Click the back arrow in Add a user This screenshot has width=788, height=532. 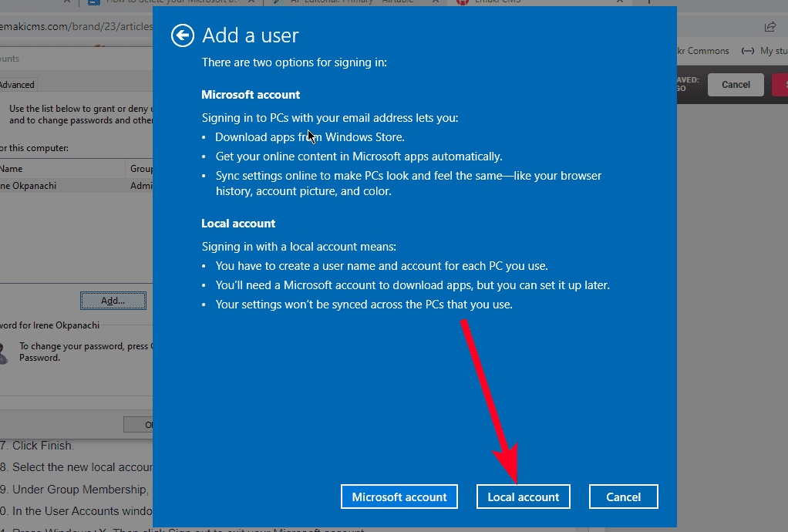pos(182,35)
